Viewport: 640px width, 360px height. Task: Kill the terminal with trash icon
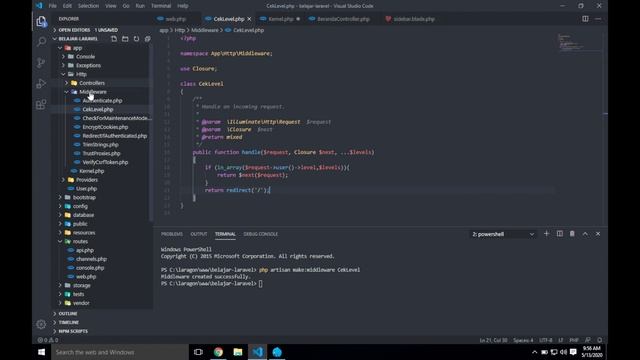(x=572, y=234)
